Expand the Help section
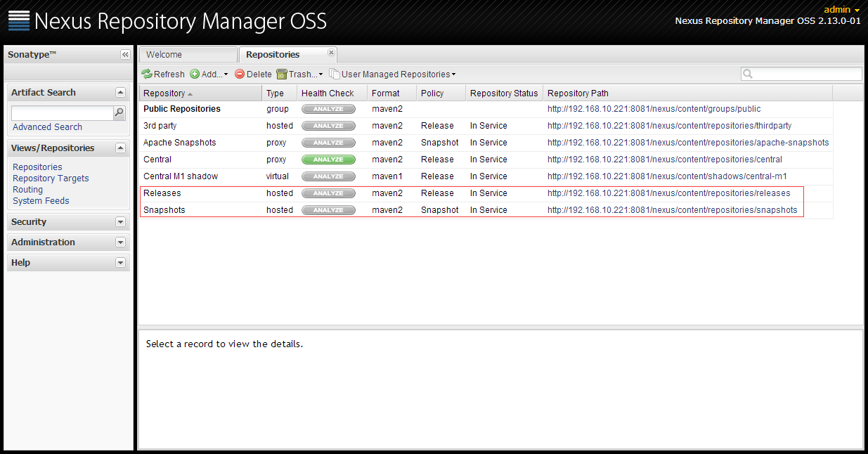868x454 pixels. 120,262
